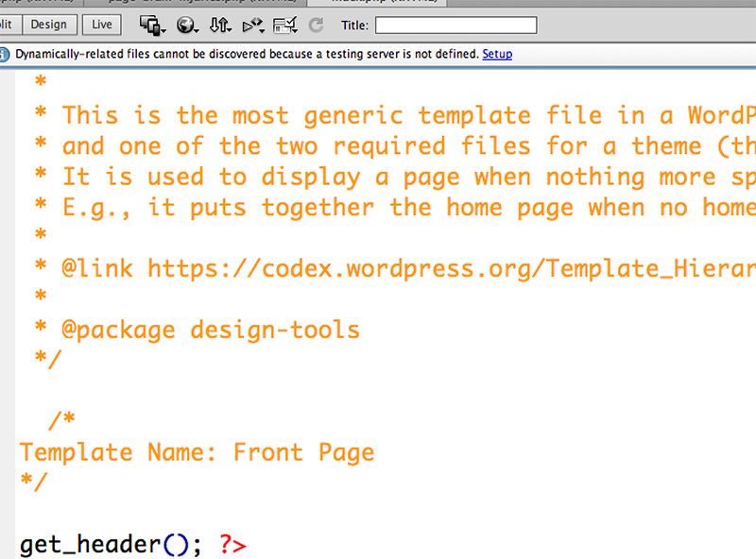Click the grayed Refresh icon
The image size is (756, 559).
click(316, 25)
